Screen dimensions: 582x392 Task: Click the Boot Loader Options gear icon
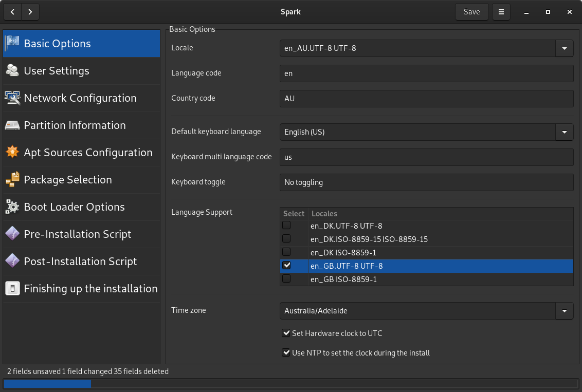point(12,207)
